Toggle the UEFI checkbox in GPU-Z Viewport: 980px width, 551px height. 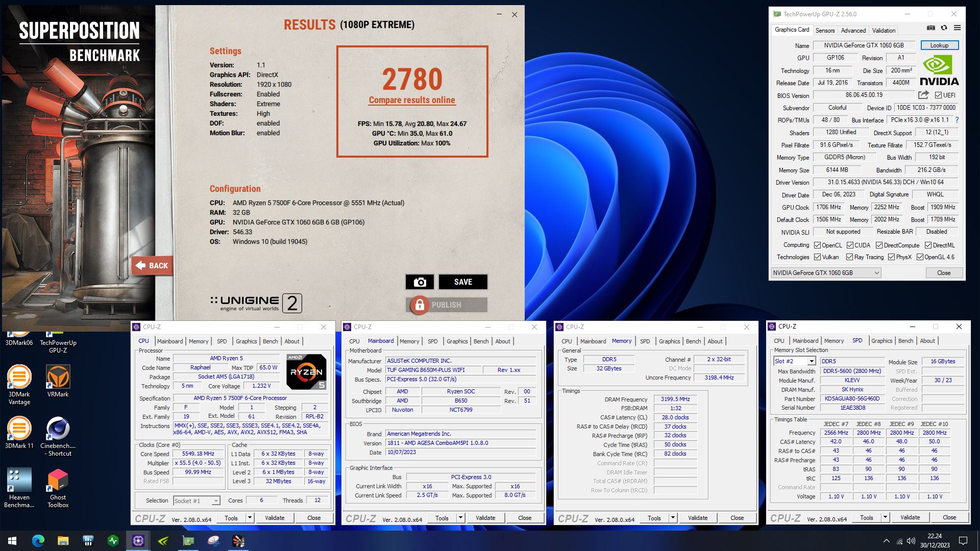[x=938, y=95]
